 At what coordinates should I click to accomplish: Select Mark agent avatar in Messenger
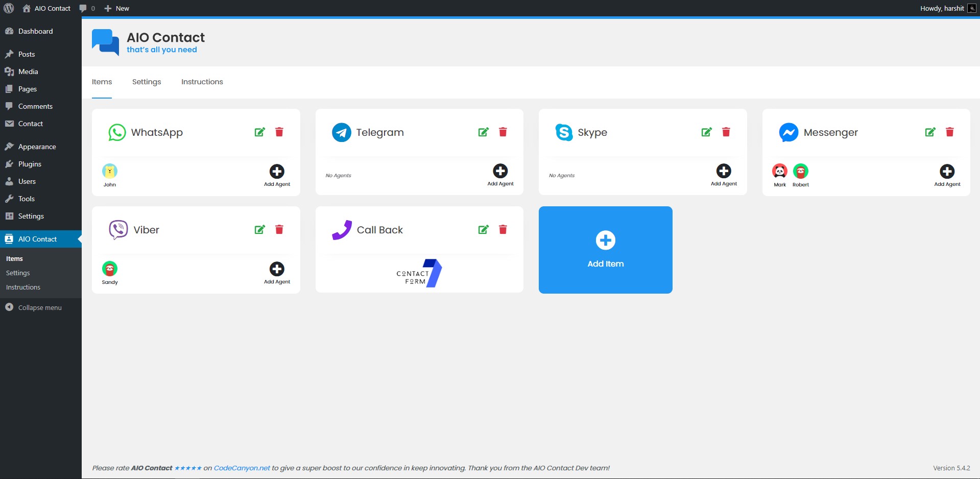(x=780, y=171)
